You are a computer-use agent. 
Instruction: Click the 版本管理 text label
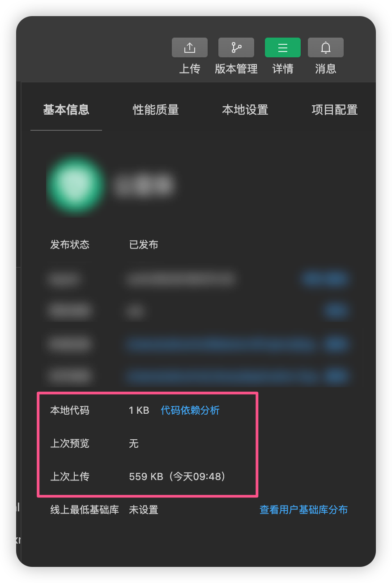click(x=236, y=69)
